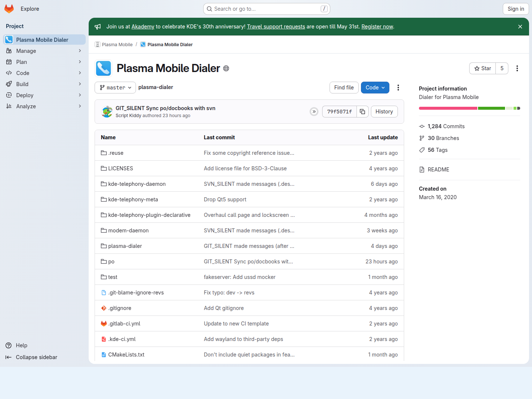Expand the Deploy sidebar section
Screen dimensions: 532x399
point(44,95)
